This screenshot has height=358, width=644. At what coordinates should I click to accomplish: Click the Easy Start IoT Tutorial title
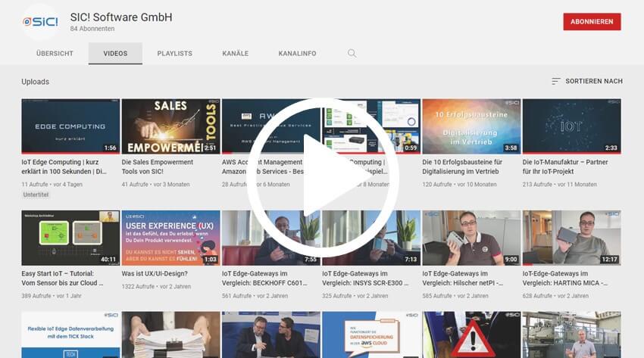click(x=62, y=278)
